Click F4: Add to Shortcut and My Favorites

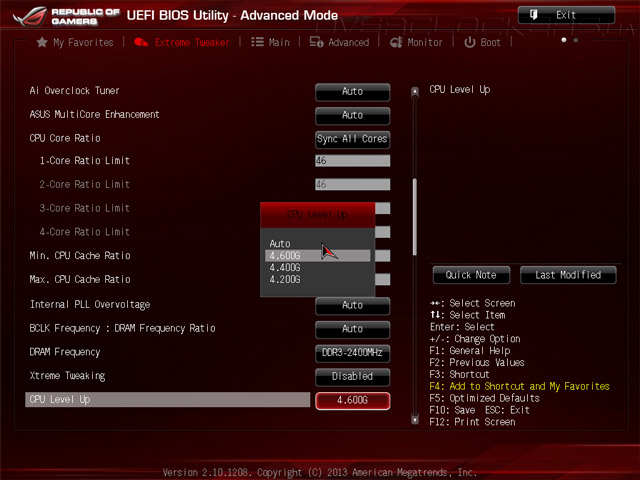pyautogui.click(x=520, y=386)
